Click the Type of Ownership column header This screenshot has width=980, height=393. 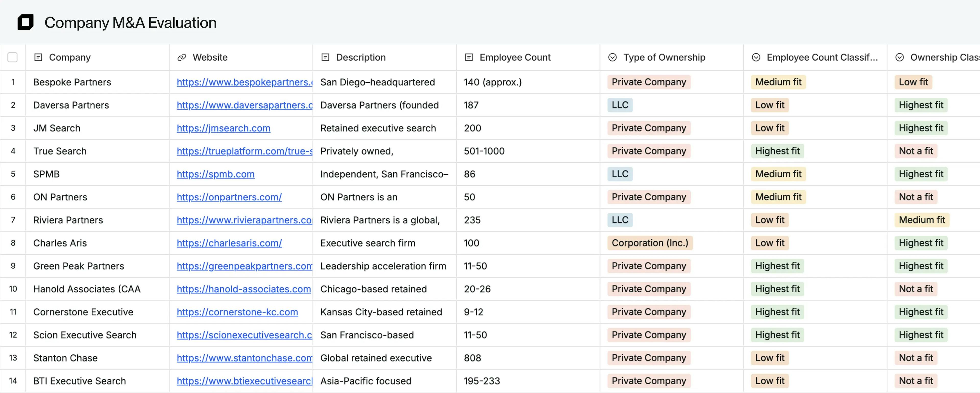coord(664,57)
